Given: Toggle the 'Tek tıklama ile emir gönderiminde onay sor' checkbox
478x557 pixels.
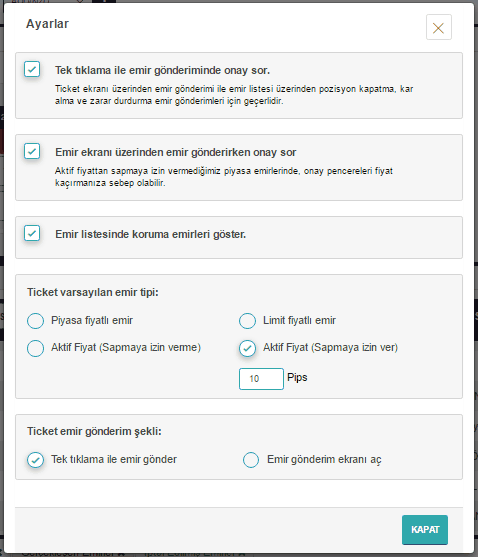Looking at the screenshot, I should tap(32, 69).
